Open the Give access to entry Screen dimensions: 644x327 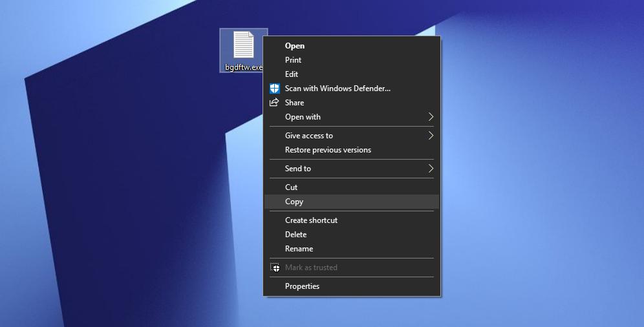[x=352, y=136]
